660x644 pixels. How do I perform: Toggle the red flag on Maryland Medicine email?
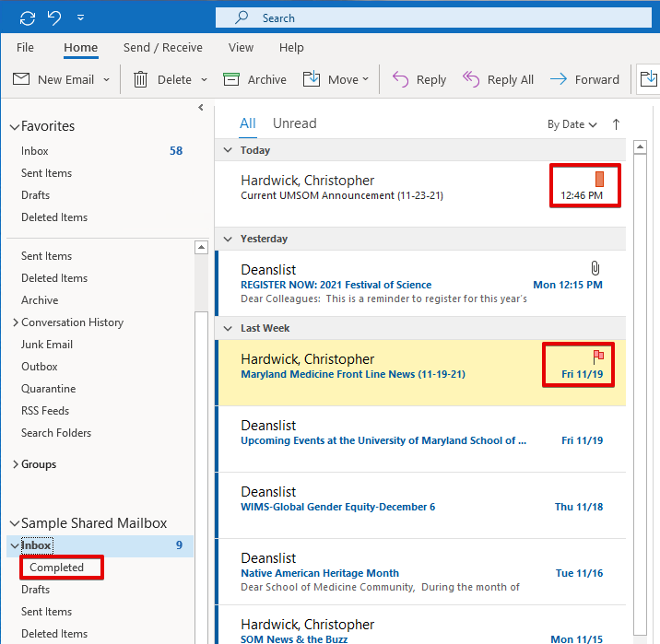point(598,355)
